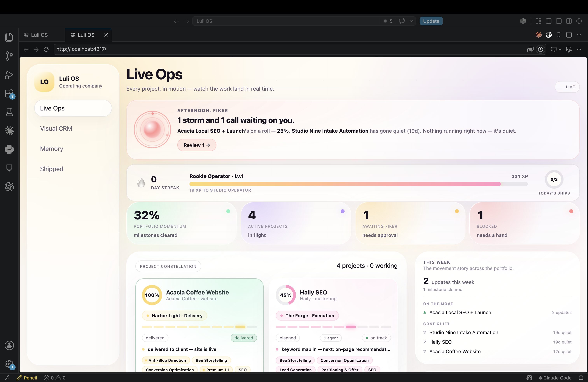Expand dropdown arrow beside chat icon in title bar
This screenshot has width=588, height=382.
411,21
